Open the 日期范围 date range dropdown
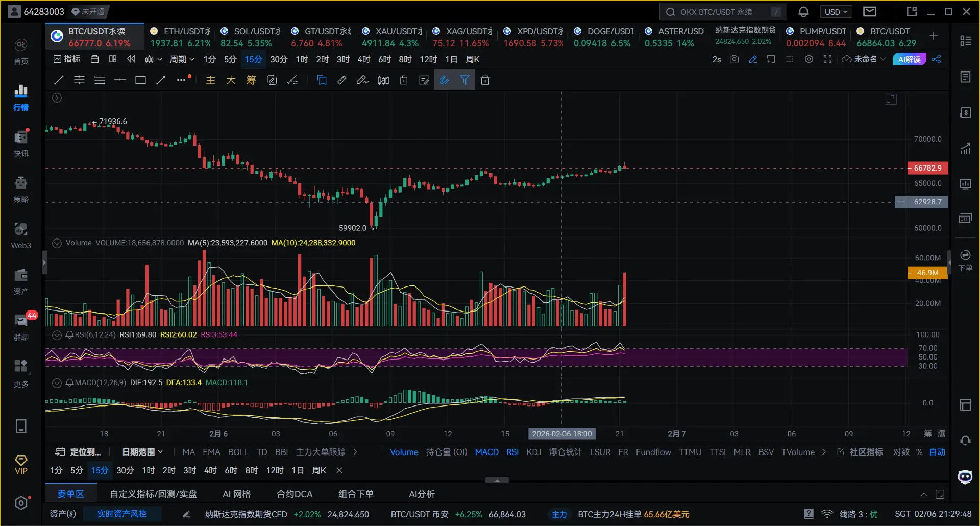 tap(142, 452)
